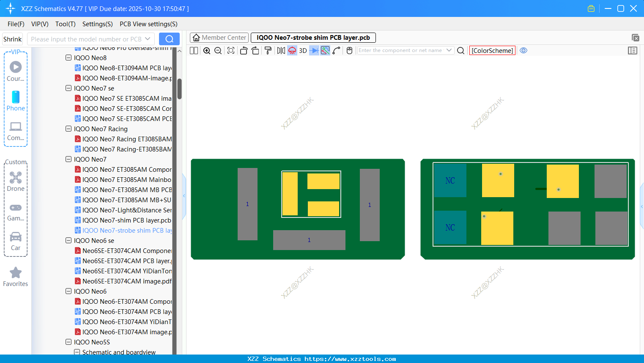Open the Tool(T) menu
Image resolution: width=644 pixels, height=363 pixels.
click(x=65, y=24)
